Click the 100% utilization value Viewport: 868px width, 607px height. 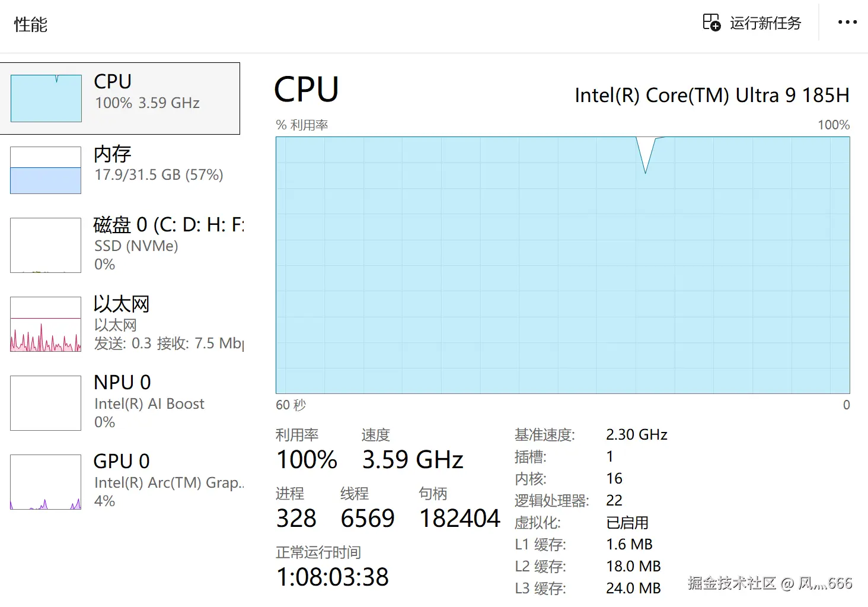(307, 460)
